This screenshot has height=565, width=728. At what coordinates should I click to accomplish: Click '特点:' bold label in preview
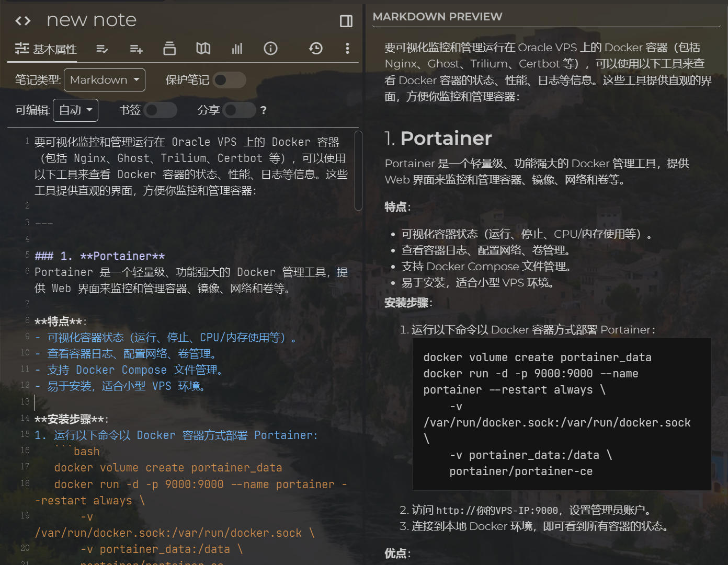(397, 207)
